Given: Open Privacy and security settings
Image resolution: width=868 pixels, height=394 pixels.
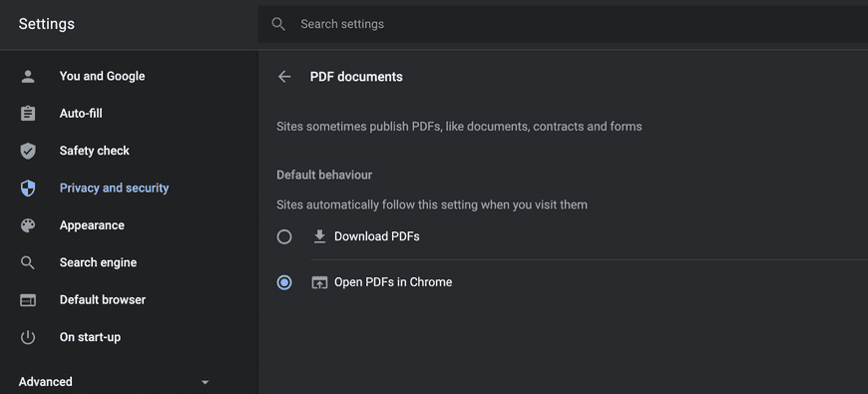Looking at the screenshot, I should pyautogui.click(x=114, y=189).
